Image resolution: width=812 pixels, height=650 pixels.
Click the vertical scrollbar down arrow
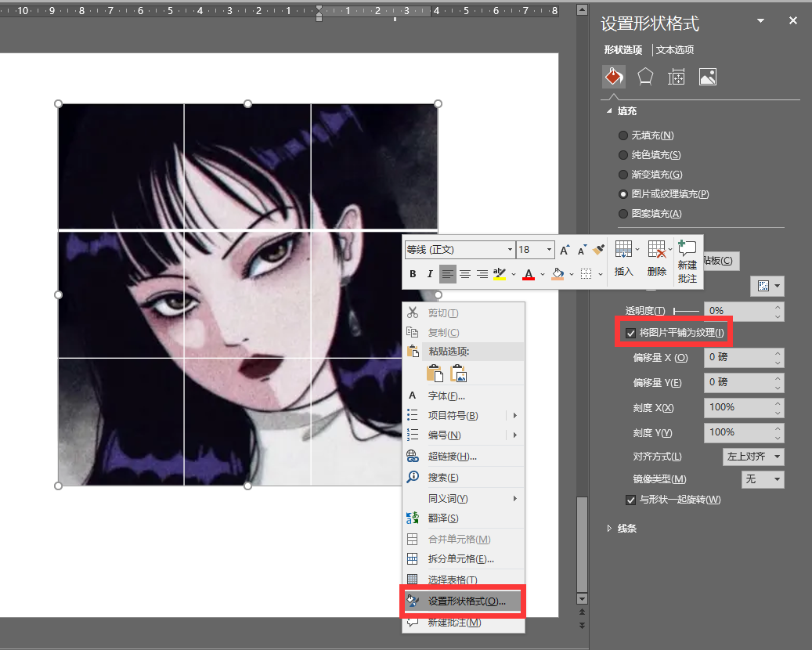click(582, 599)
